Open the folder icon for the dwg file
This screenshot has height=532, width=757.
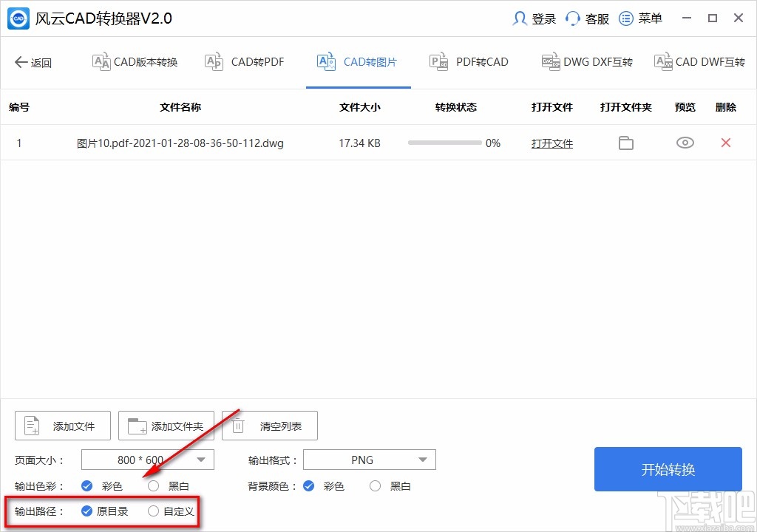625,143
